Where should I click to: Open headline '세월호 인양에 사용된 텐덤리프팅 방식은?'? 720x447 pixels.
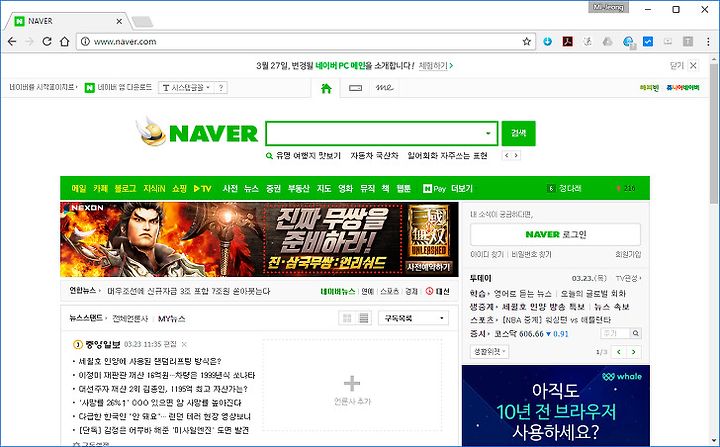(x=150, y=361)
